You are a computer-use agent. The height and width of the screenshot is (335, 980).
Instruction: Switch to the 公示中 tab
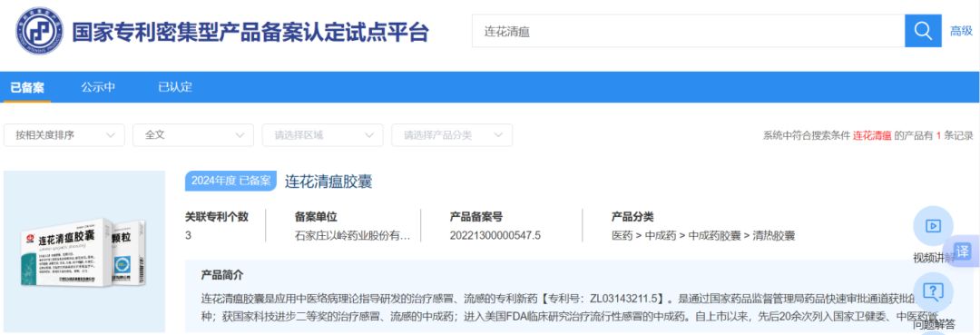(x=98, y=87)
